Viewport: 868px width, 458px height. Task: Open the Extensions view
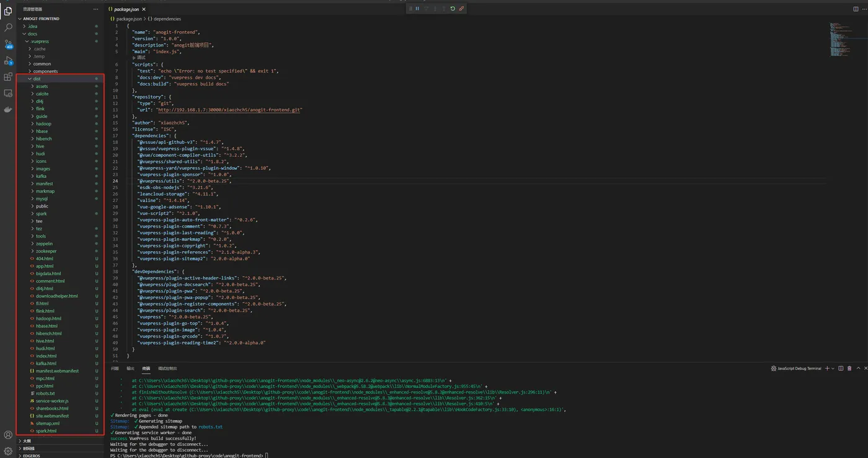[8, 77]
